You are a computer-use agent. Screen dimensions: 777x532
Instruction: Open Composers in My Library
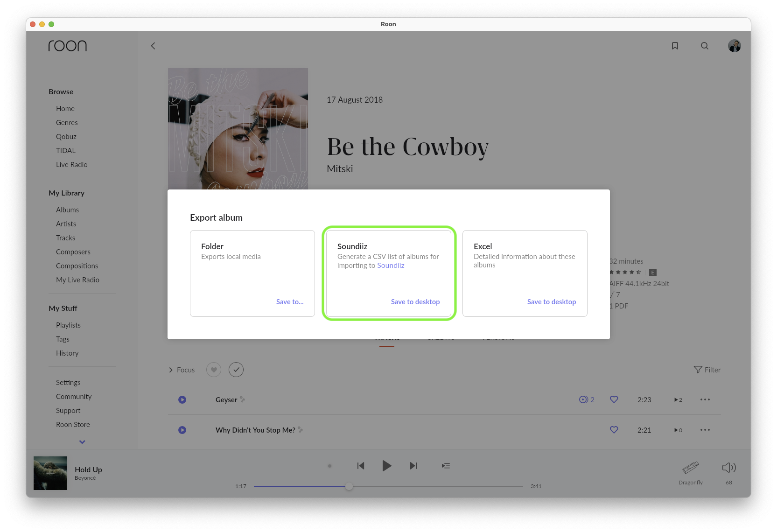(x=73, y=252)
